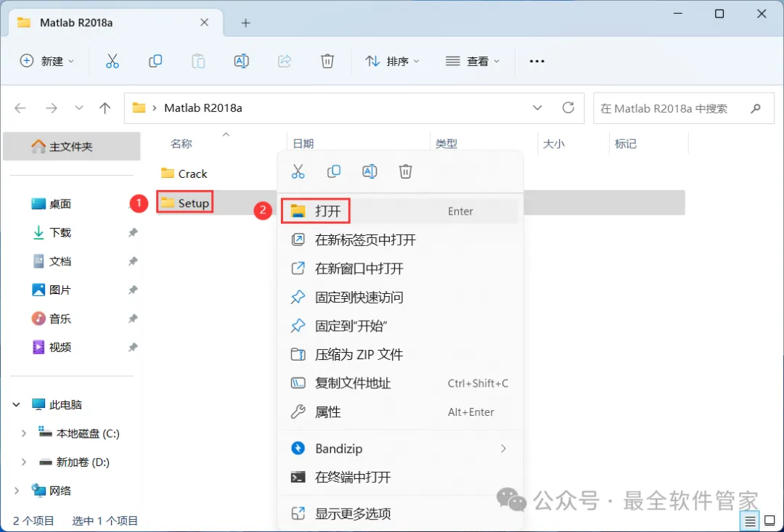
Task: Select 主文件夹 in the sidebar
Action: click(71, 147)
